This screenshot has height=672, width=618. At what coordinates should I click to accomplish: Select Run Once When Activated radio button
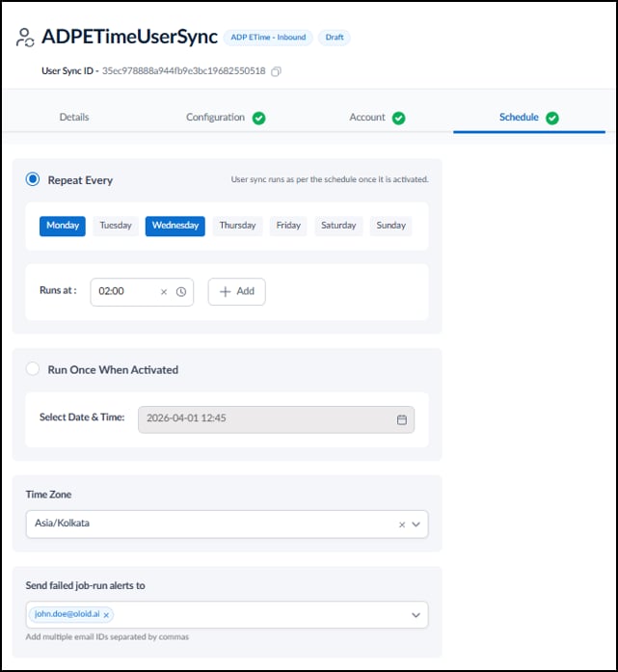click(33, 368)
